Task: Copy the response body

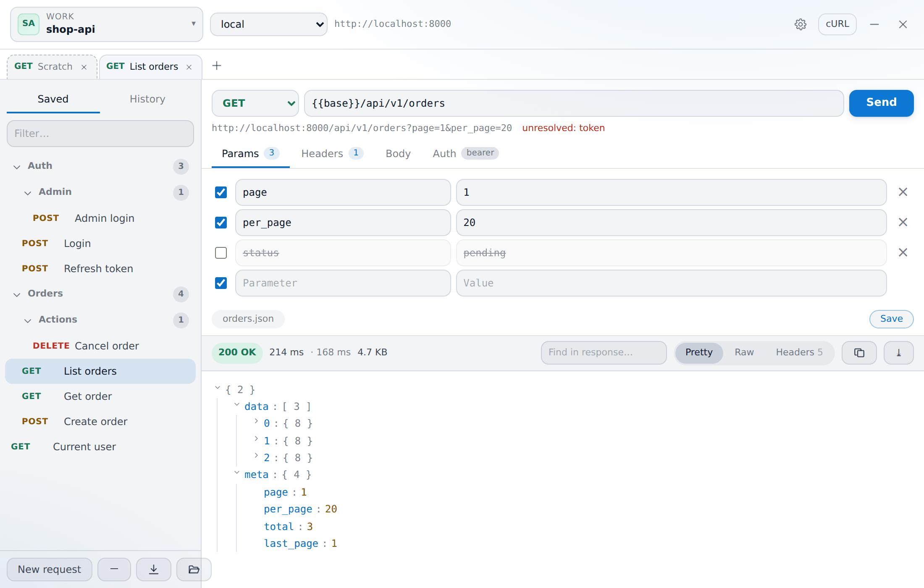Action: [x=859, y=352]
